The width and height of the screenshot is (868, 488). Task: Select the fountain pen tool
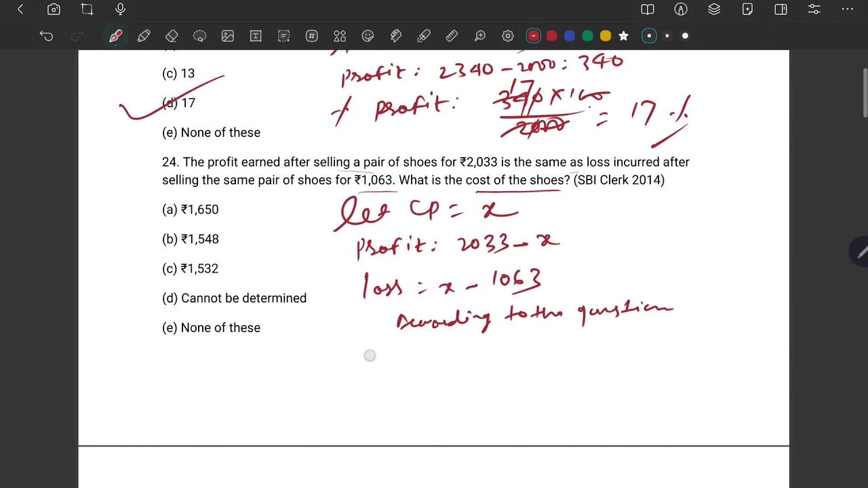[115, 36]
